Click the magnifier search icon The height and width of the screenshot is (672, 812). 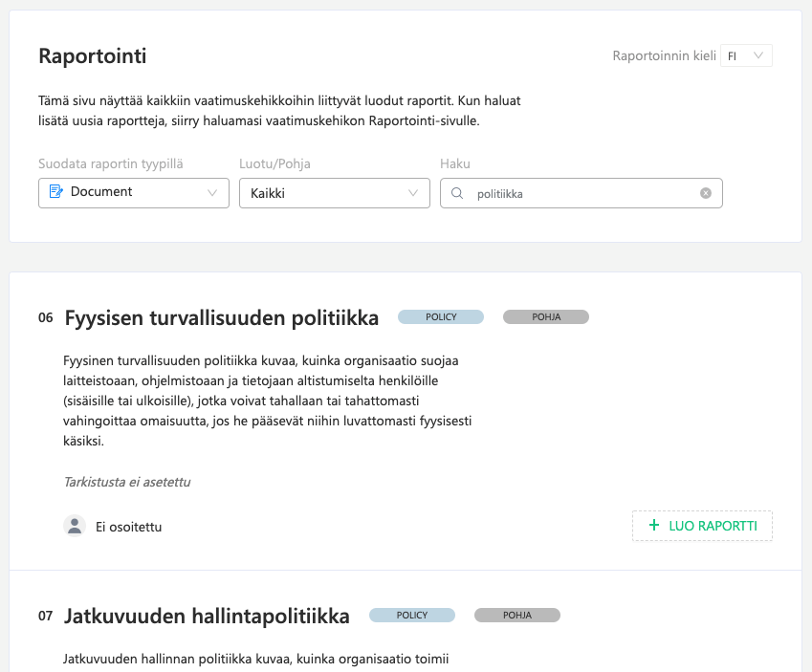tap(457, 193)
